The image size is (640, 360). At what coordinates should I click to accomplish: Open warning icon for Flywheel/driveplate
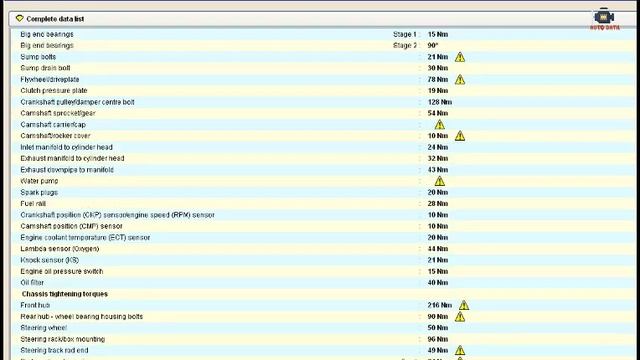coord(460,80)
